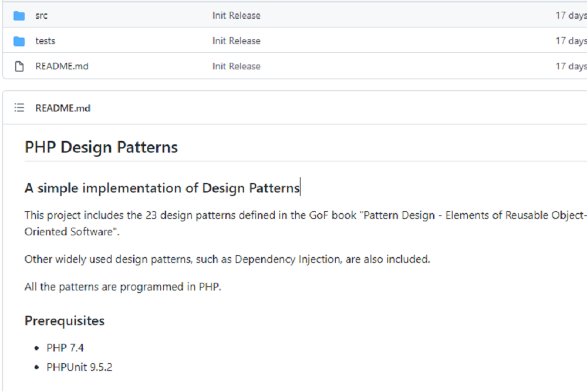The width and height of the screenshot is (587, 392).
Task: Open the Init Release commit for src
Action: pyautogui.click(x=236, y=16)
